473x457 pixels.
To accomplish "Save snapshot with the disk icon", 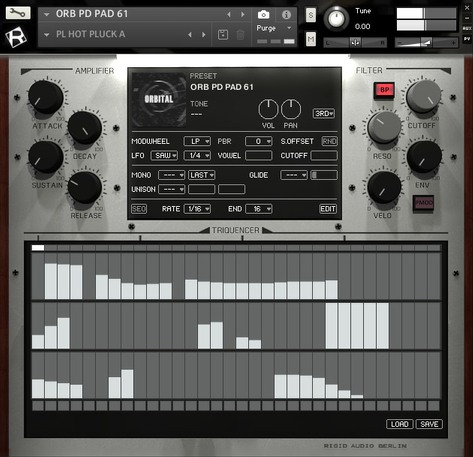I will point(223,34).
